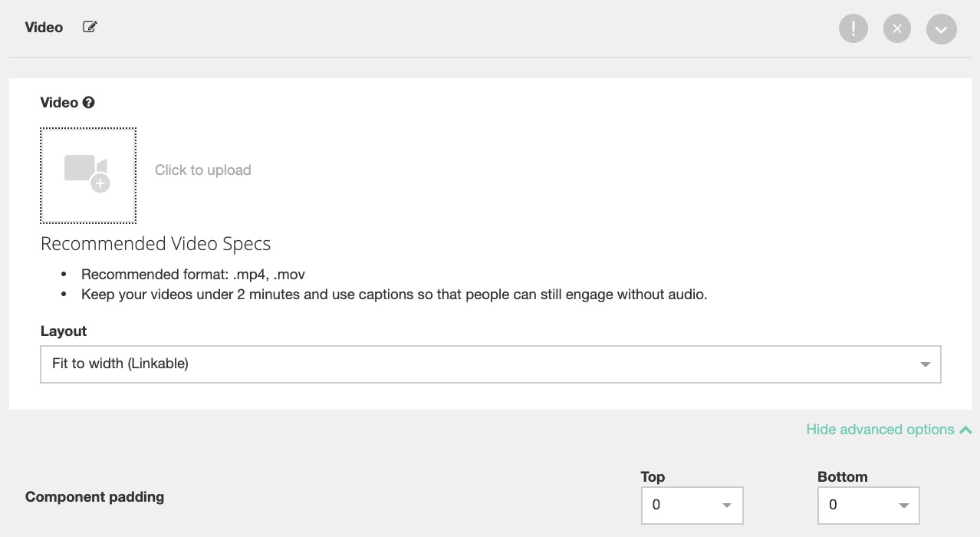Open the Bottom padding dropdown
980x537 pixels.
point(859,505)
